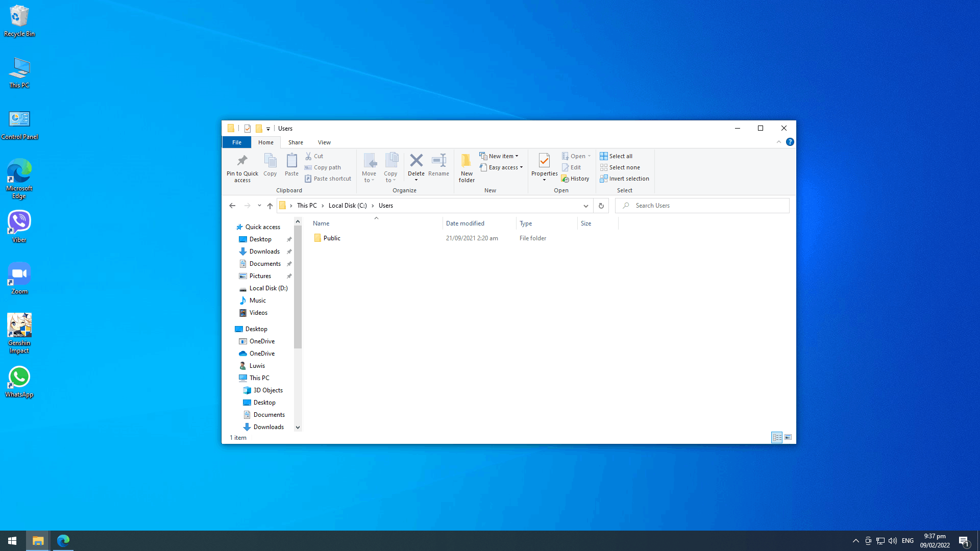Click the Up one level arrow
This screenshot has height=551, width=980.
pyautogui.click(x=270, y=206)
